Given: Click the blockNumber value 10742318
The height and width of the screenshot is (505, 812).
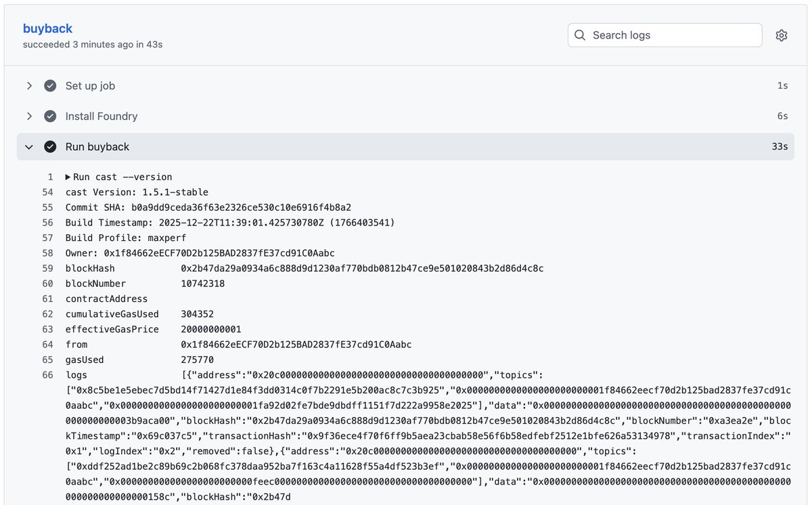Looking at the screenshot, I should tap(203, 284).
